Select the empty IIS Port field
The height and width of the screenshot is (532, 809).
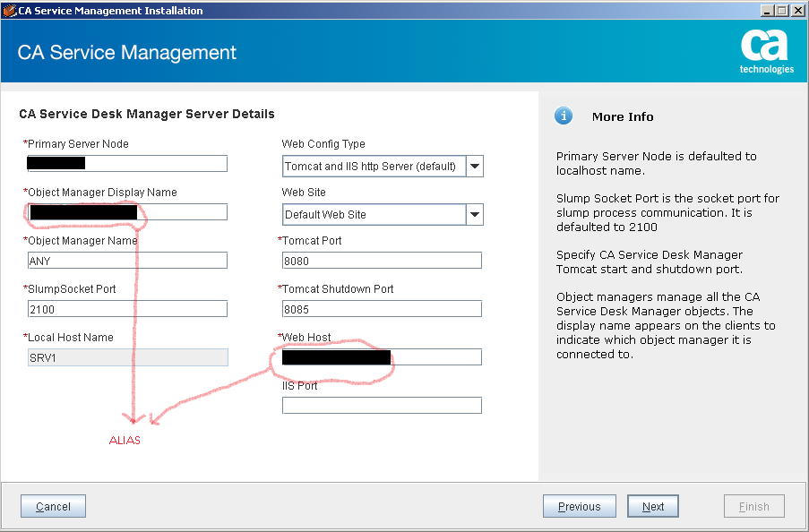(382, 406)
